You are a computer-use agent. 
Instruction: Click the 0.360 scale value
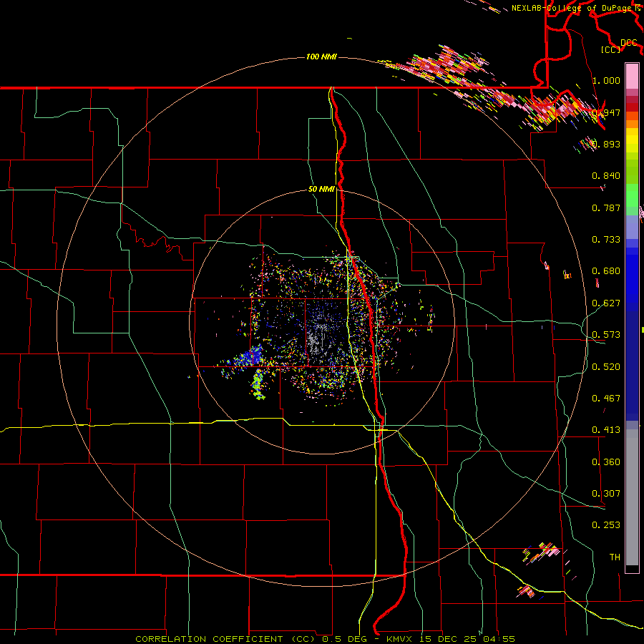[x=606, y=462]
